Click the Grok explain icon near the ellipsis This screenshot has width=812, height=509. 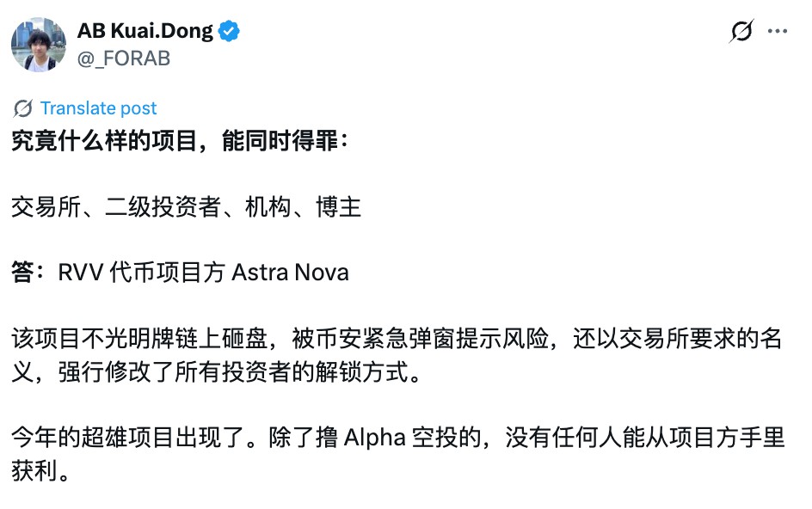740,31
